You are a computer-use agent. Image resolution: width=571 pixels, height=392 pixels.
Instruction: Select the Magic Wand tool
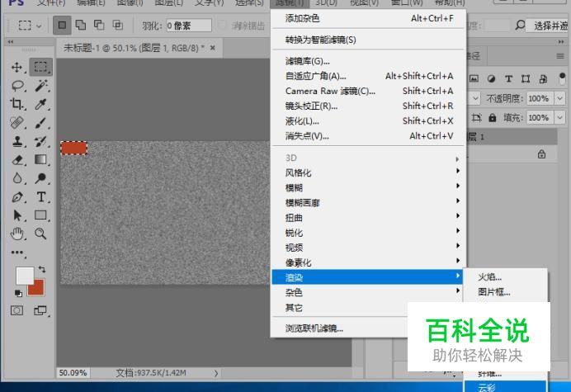(41, 86)
